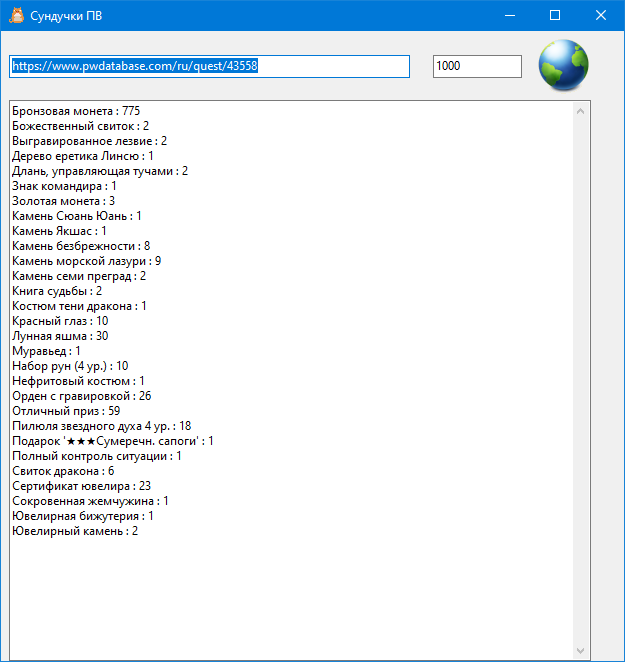Viewport: 625px width, 662px height.
Task: Click the 'Лунная яшма : 30' entry
Action: click(x=60, y=336)
